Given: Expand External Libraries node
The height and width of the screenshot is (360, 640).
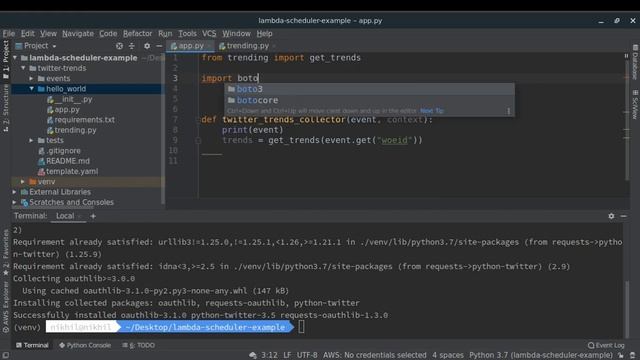Looking at the screenshot, I should [x=15, y=192].
